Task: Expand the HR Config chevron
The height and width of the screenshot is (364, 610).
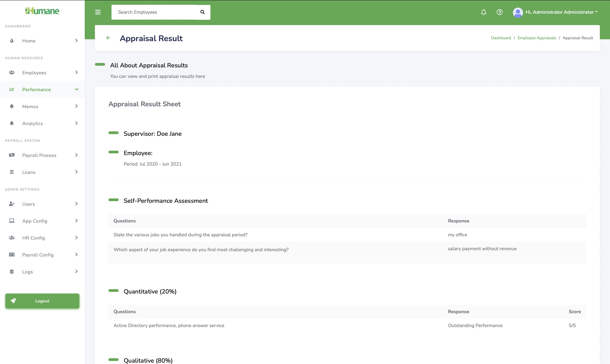Action: 76,238
